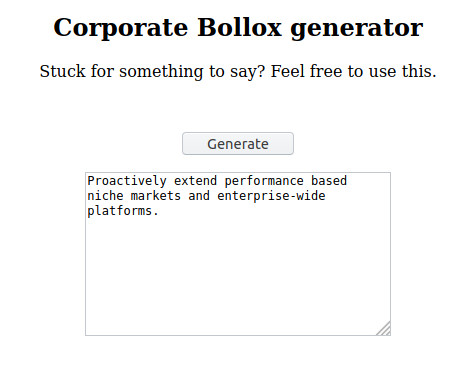Place cursor on the word 'platforms.'
469x366 pixels.
[x=123, y=211]
